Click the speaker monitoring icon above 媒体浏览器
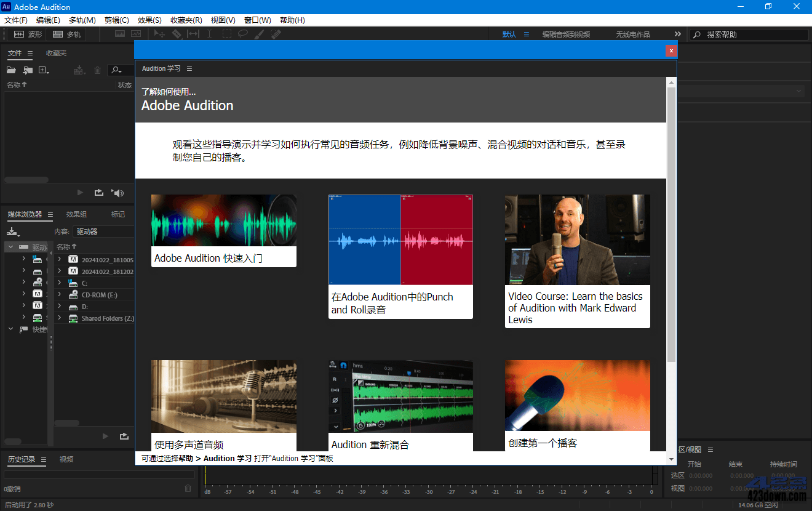The height and width of the screenshot is (511, 812). coord(117,193)
